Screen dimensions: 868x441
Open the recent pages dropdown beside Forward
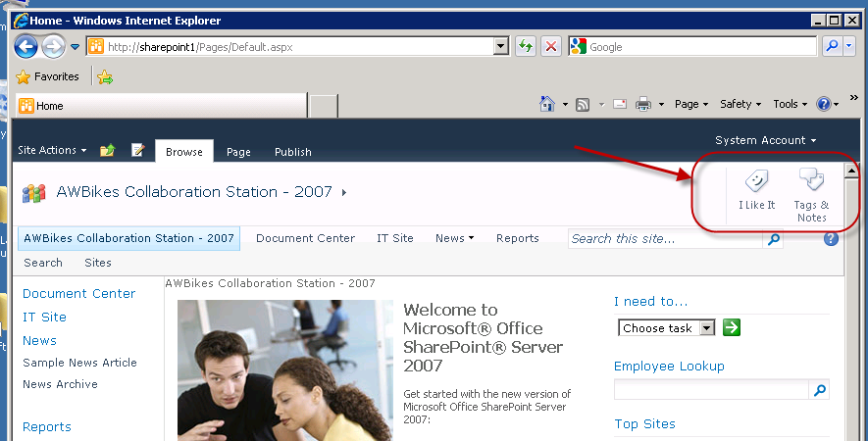[x=75, y=47]
